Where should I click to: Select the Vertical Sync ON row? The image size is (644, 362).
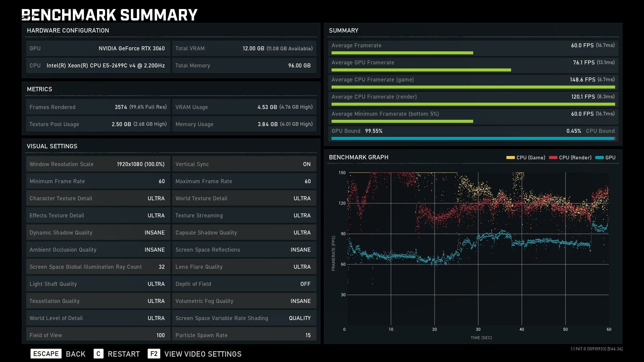tap(244, 164)
